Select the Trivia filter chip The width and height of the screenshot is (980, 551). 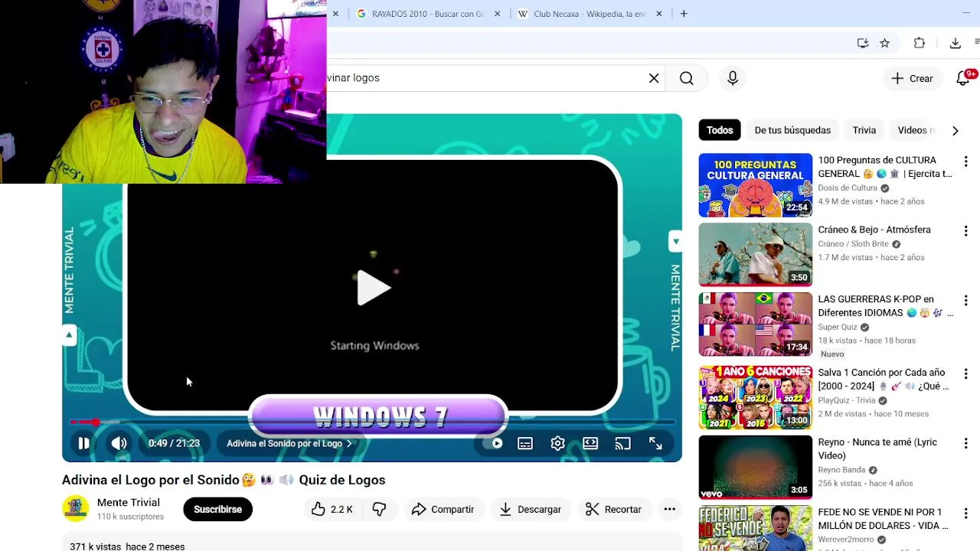pyautogui.click(x=864, y=130)
